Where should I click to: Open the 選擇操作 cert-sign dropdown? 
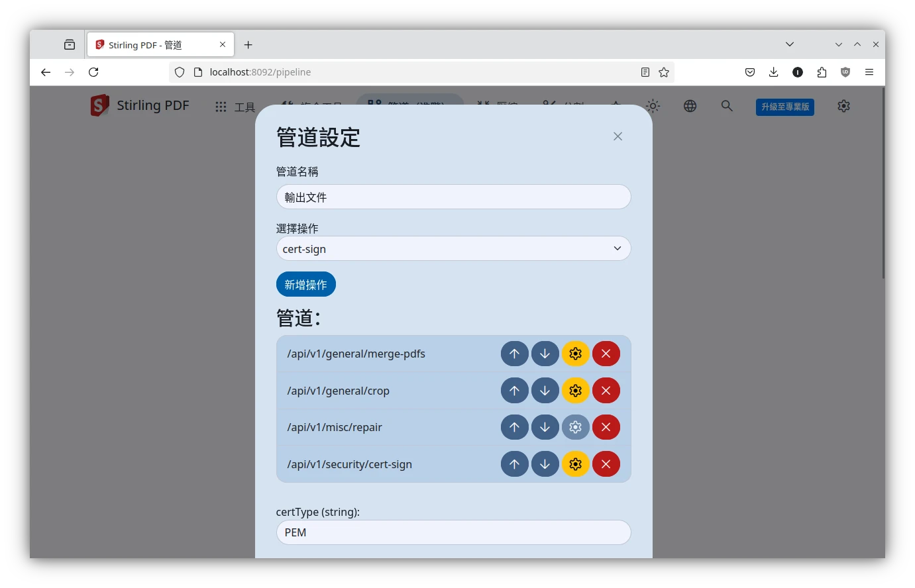[453, 249]
